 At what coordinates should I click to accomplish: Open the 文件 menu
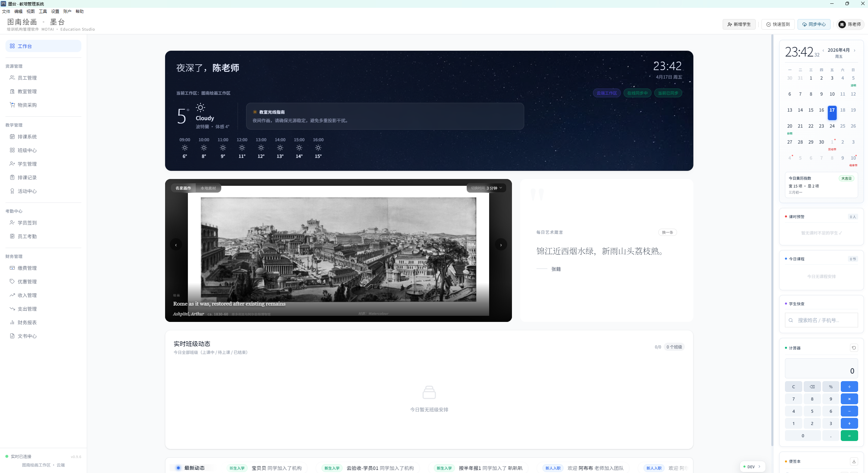click(x=6, y=11)
